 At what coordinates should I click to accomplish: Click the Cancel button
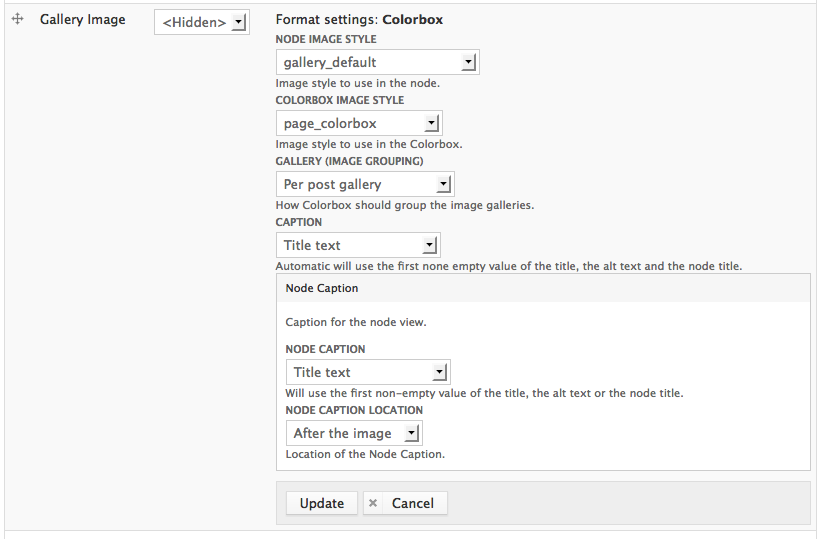pyautogui.click(x=405, y=503)
